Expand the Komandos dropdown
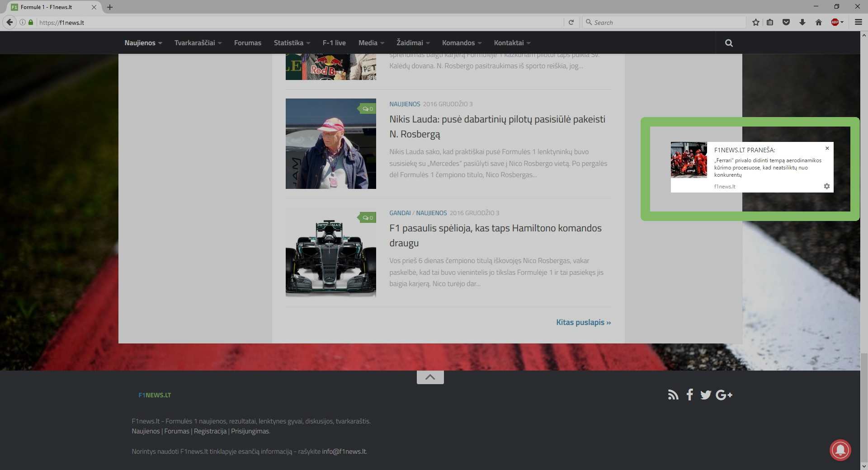The height and width of the screenshot is (470, 868). 462,43
